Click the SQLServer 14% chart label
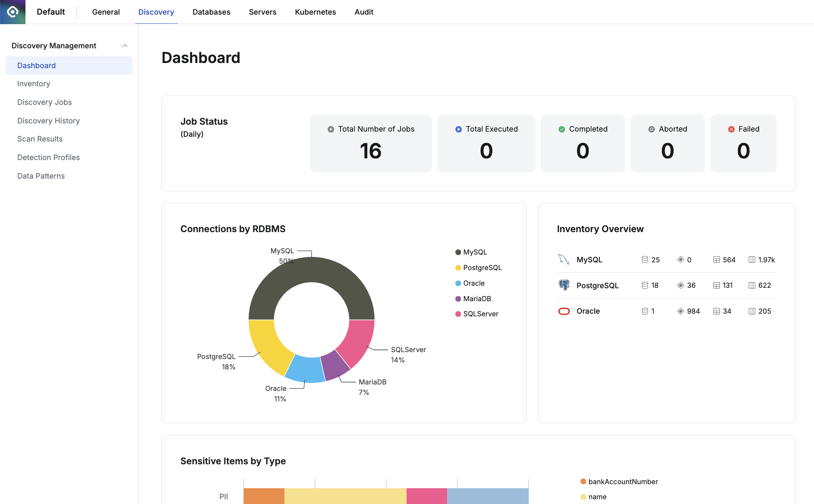 tap(408, 355)
